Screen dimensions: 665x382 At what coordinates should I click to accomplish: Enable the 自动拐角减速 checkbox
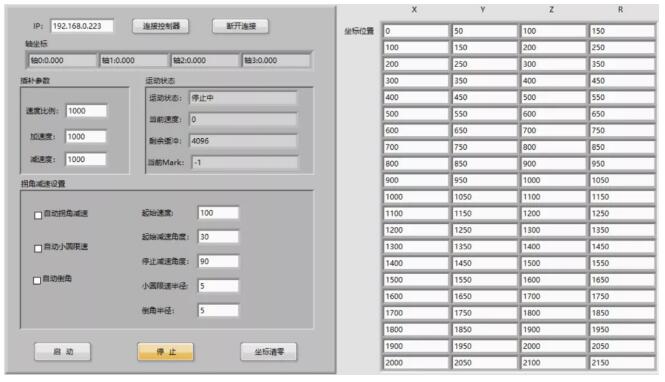tap(38, 215)
